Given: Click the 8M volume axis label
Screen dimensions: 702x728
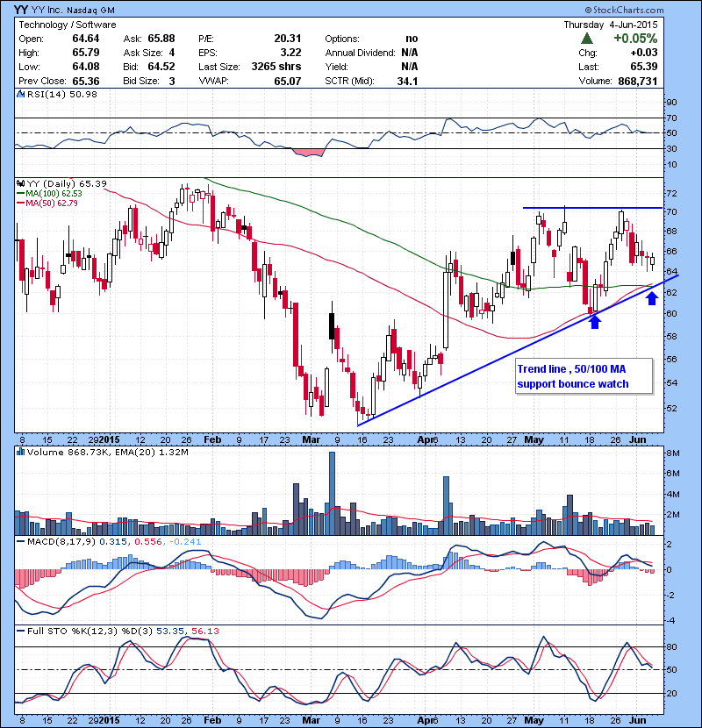Looking at the screenshot, I should [673, 453].
